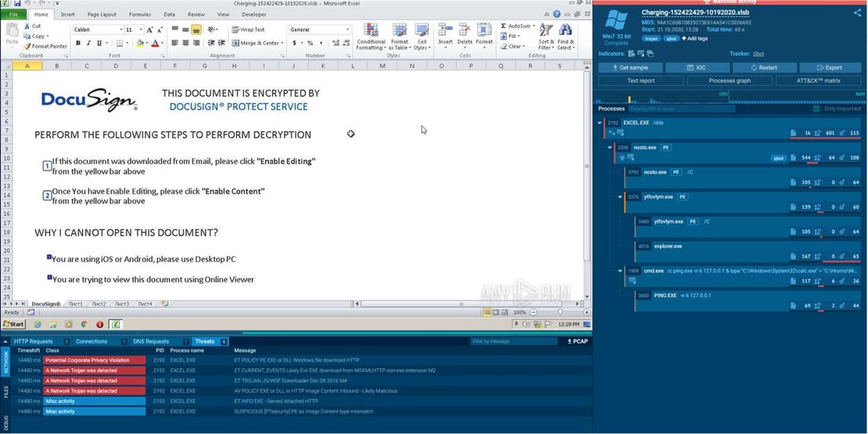Open the File tab
Viewport: 868px width, 434px height.
pos(13,14)
